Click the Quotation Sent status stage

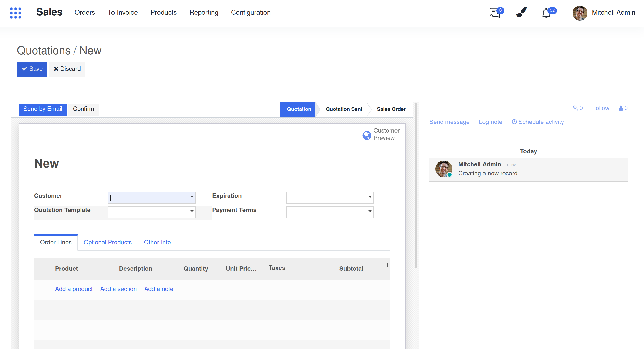click(x=344, y=109)
